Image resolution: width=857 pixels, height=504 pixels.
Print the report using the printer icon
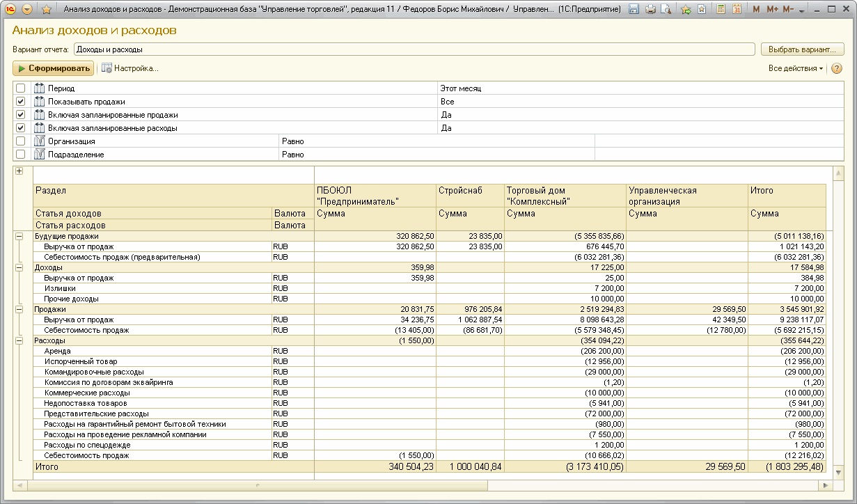(x=650, y=10)
